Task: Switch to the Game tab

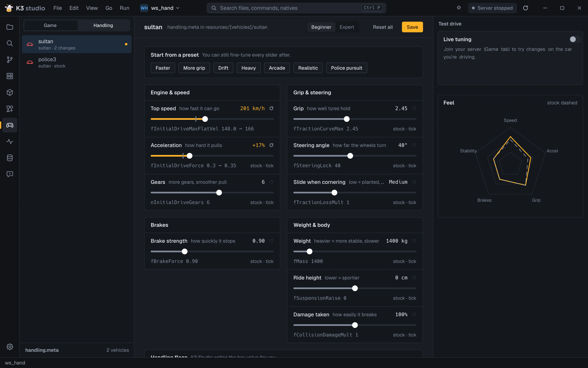Action: 50,25
